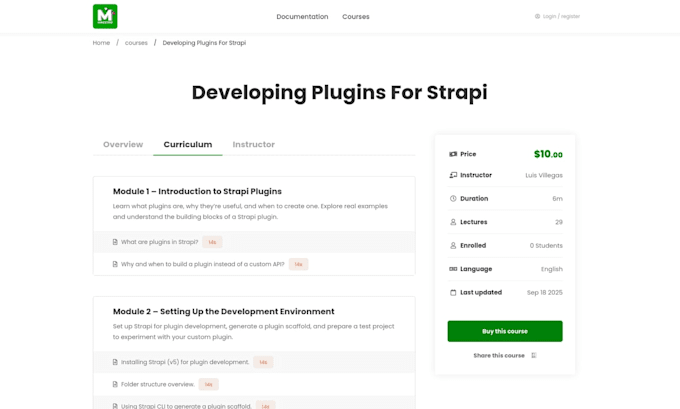680x409 pixels.
Task: Click Developing Plugins For Strapi breadcrumb text
Action: [204, 43]
